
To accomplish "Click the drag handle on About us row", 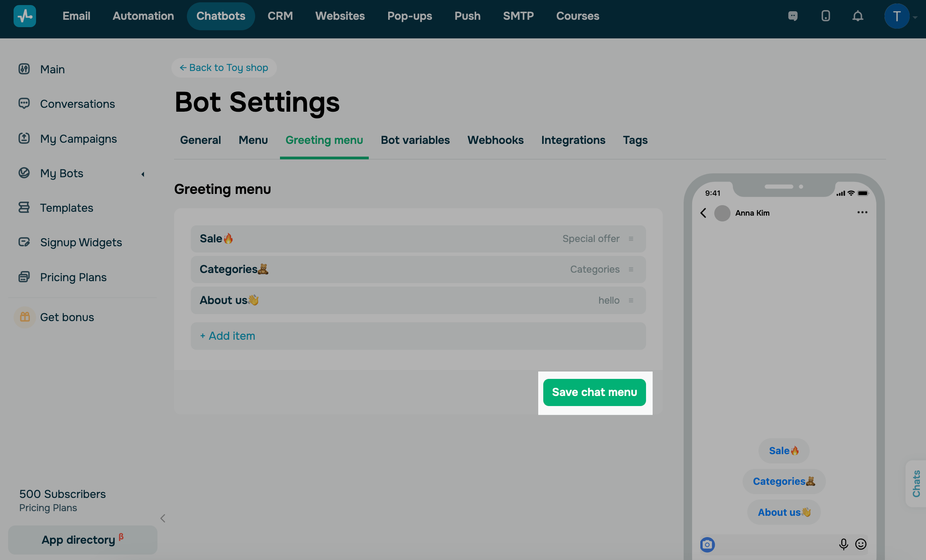I will coord(631,301).
